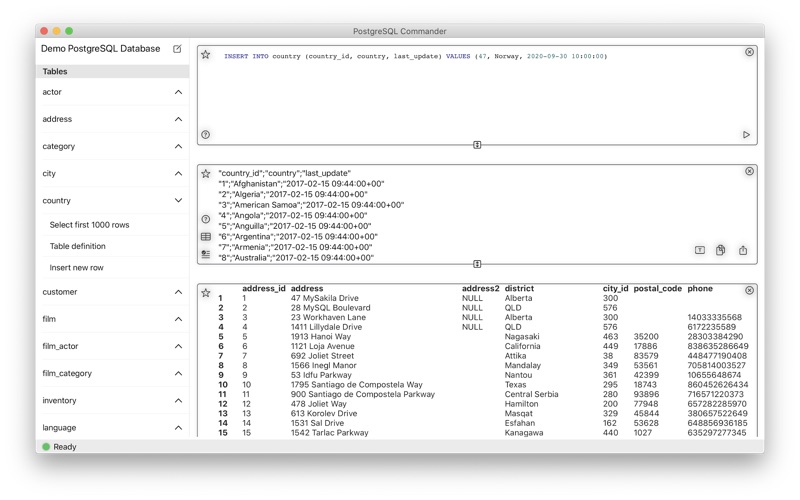Select the California district cell
This screenshot has height=500, width=800.
tap(522, 346)
